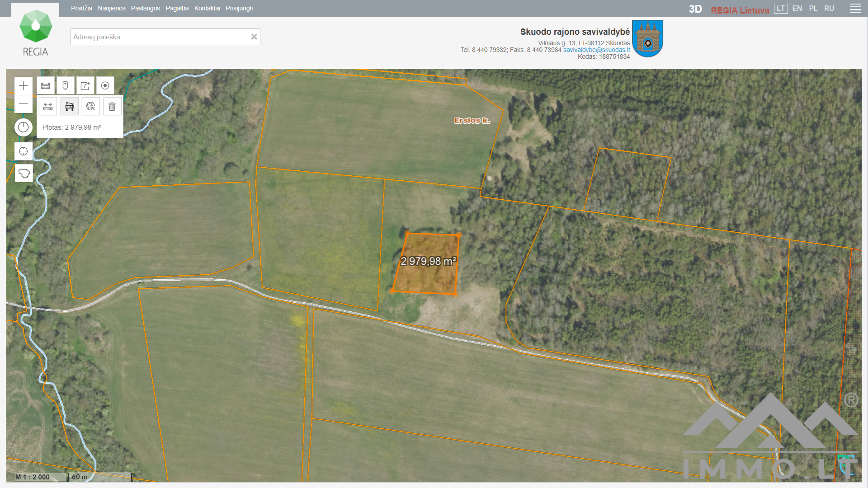Select the distance measurement tool
The width and height of the screenshot is (868, 488).
point(48,107)
